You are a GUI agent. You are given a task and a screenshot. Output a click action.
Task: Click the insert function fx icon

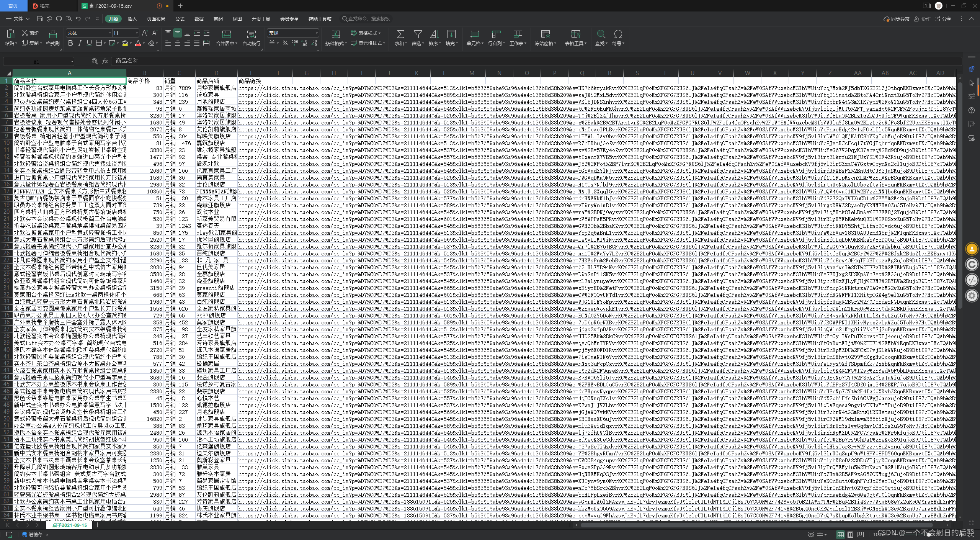click(105, 61)
